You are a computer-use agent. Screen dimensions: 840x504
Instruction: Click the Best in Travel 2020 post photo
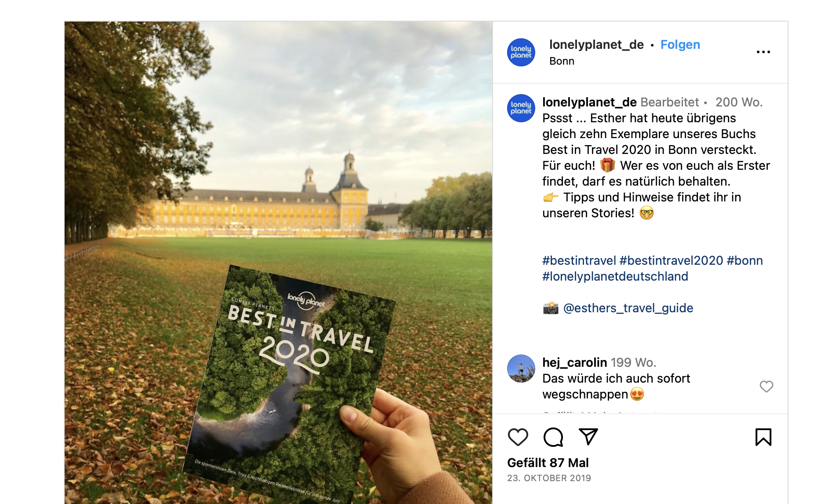click(x=278, y=263)
